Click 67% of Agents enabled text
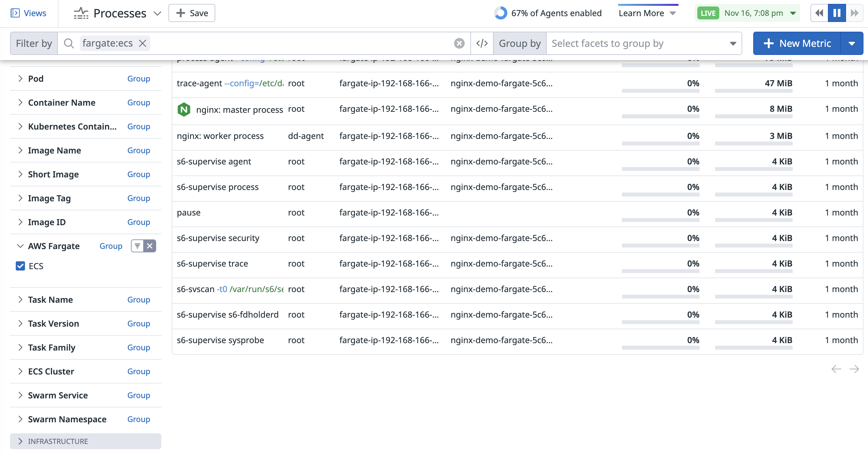Viewport: 868px width, 453px height. coord(556,13)
